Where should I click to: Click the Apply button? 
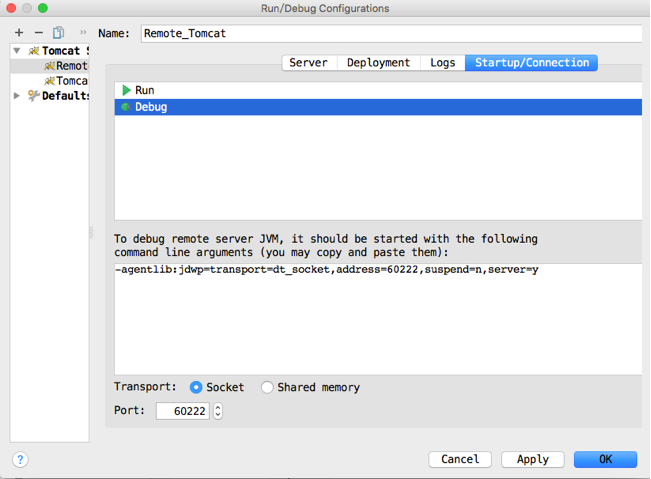click(532, 459)
